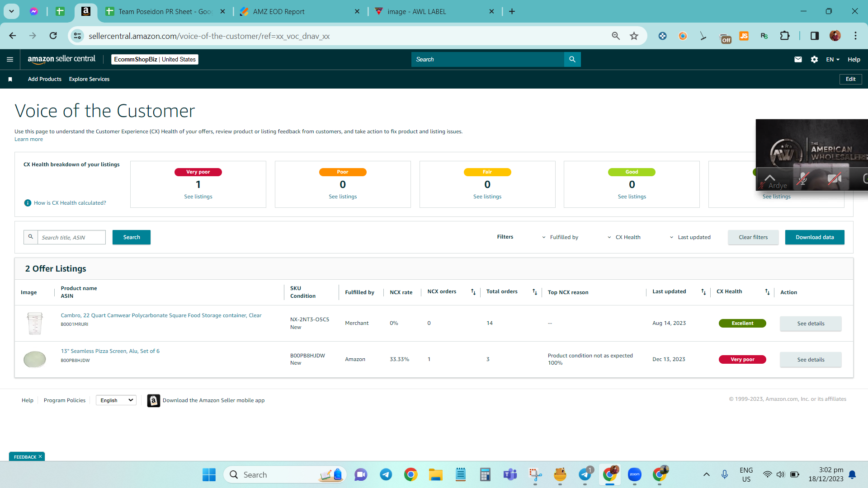The image size is (868, 488).
Task: Click Download data button
Action: [815, 237]
